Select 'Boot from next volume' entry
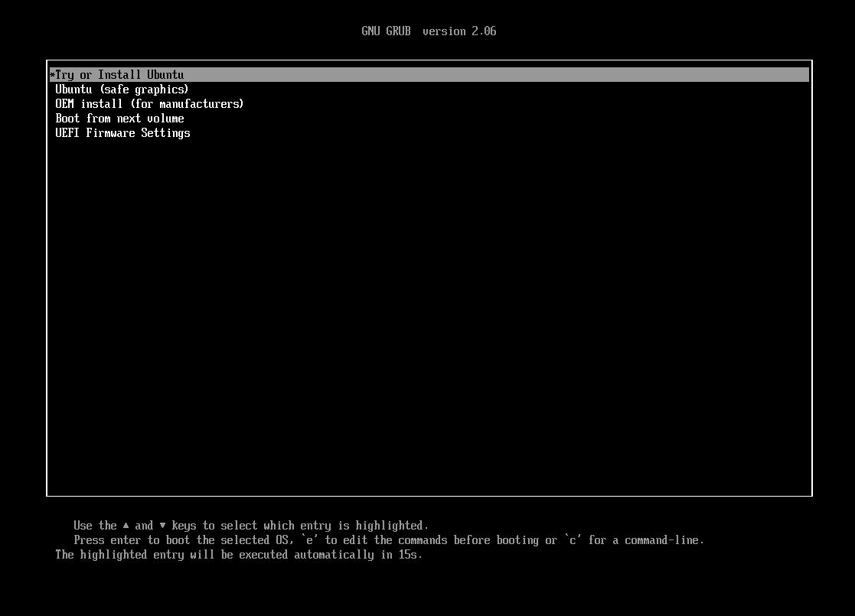Image resolution: width=855 pixels, height=616 pixels. (119, 119)
